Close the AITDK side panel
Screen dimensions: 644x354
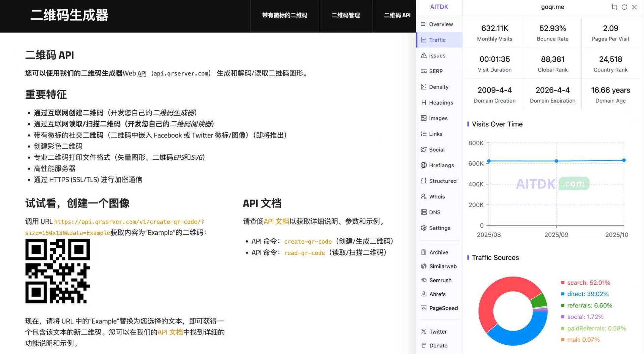[634, 7]
